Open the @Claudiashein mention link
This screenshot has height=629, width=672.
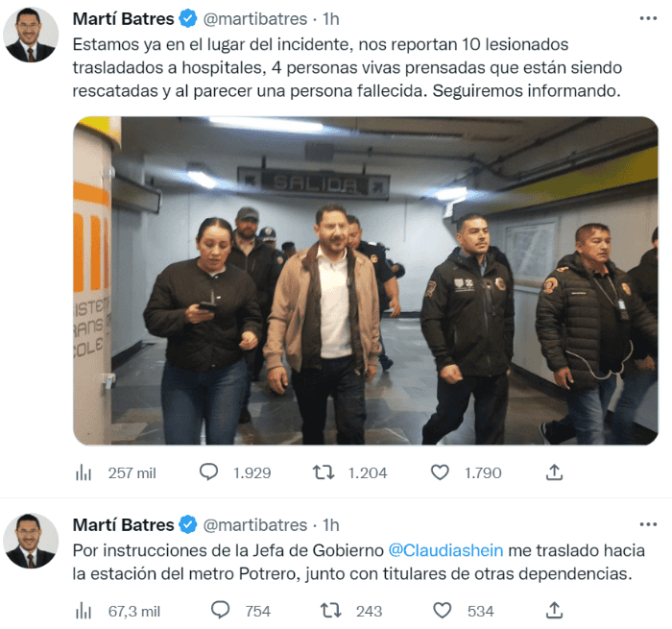tap(445, 550)
